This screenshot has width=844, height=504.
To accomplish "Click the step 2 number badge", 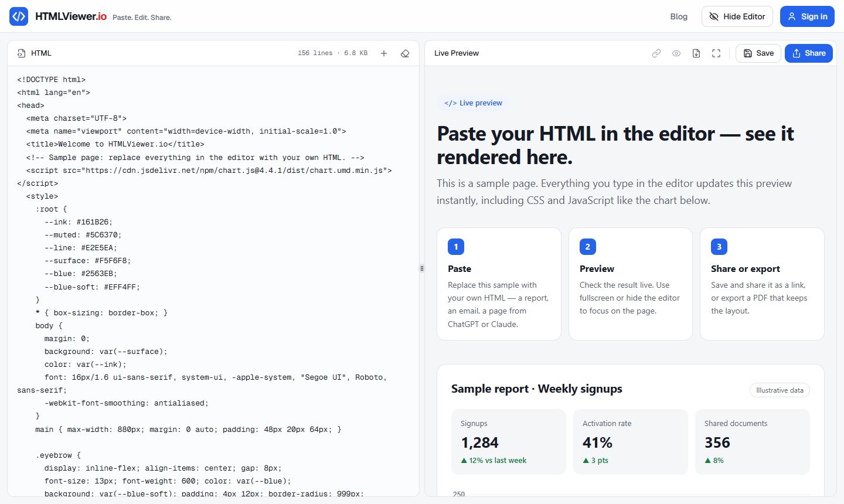I will pos(588,247).
